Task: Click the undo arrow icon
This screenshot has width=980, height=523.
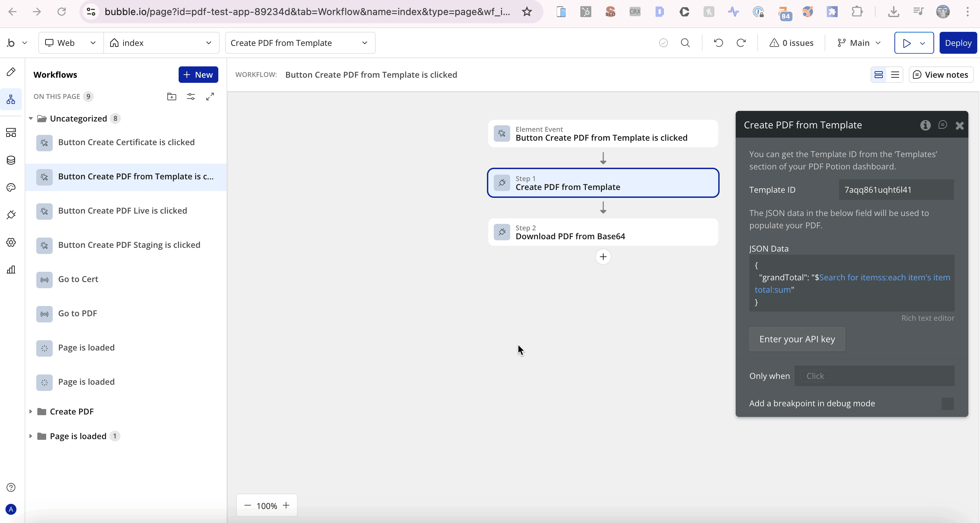Action: pos(718,43)
